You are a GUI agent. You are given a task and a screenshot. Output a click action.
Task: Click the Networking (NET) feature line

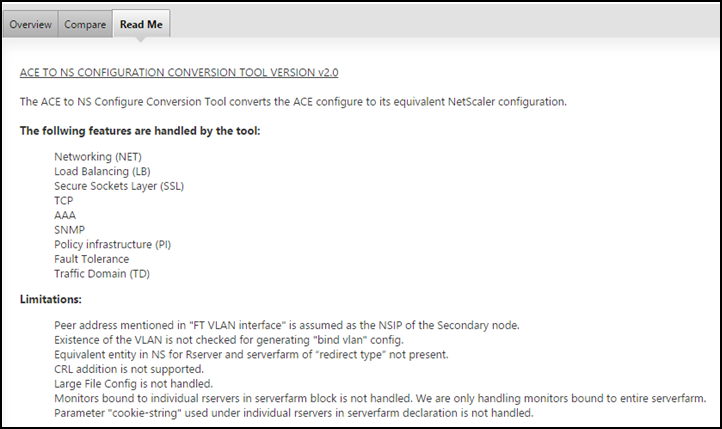[x=99, y=157]
